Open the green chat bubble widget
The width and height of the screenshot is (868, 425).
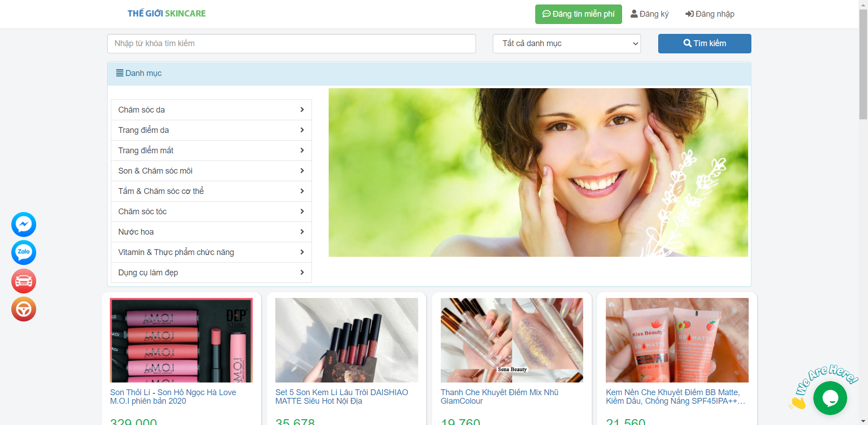click(830, 398)
